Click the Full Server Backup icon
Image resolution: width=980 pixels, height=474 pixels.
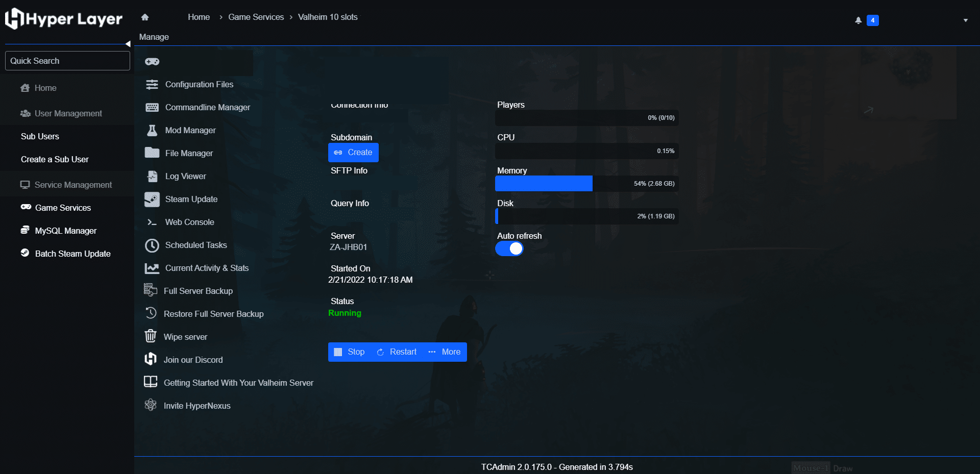click(x=151, y=290)
